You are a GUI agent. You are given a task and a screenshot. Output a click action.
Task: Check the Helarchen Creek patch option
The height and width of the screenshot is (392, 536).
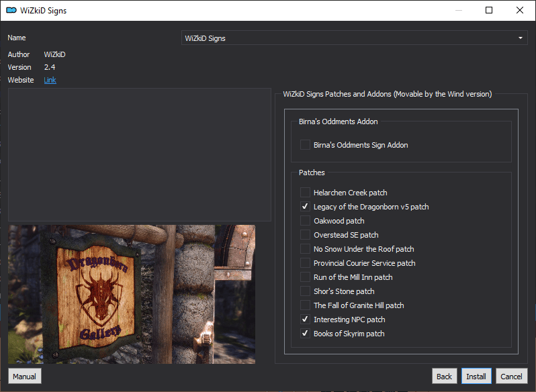coord(305,193)
